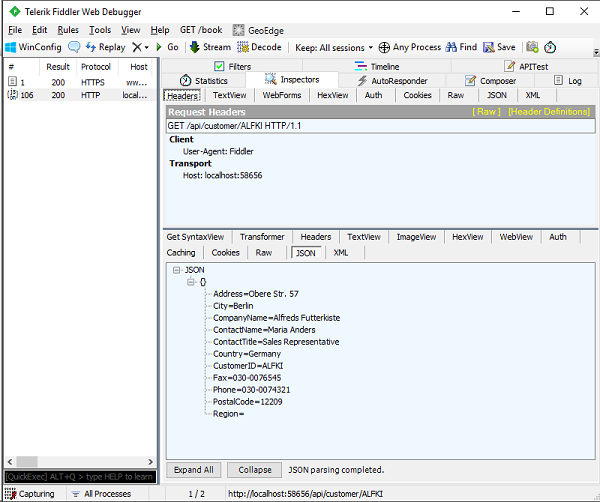Switch to the Timeline tab
The image size is (600, 502).
pyautogui.click(x=377, y=66)
